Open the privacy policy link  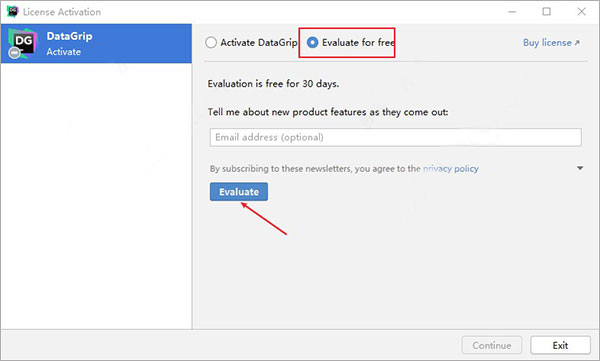coord(451,168)
